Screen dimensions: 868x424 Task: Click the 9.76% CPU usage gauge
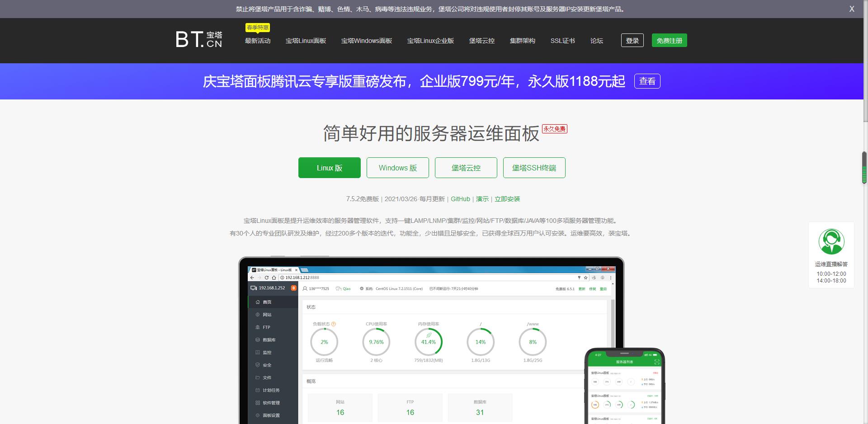376,342
